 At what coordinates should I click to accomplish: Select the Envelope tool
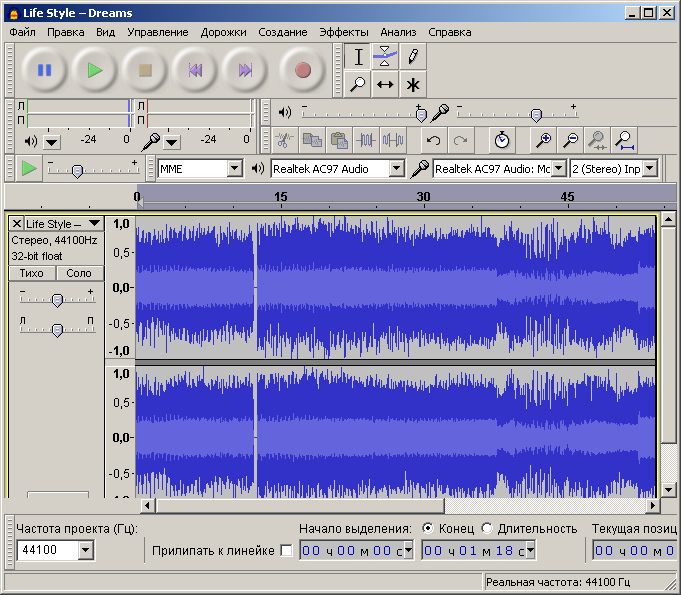[x=385, y=56]
